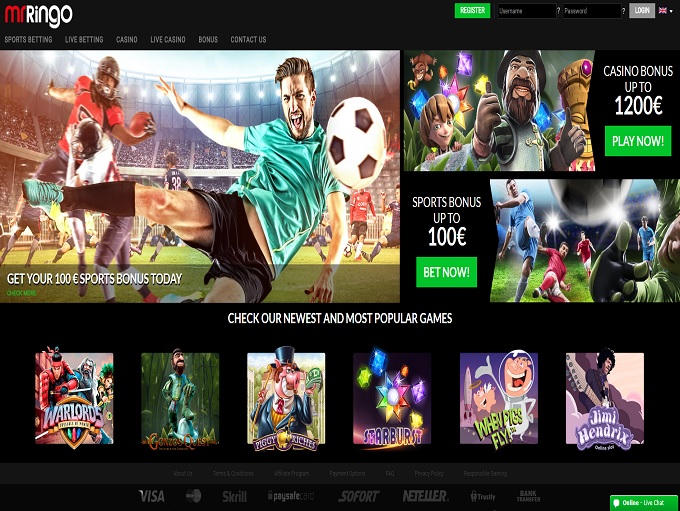Click the Play Now casino bonus button

[638, 141]
